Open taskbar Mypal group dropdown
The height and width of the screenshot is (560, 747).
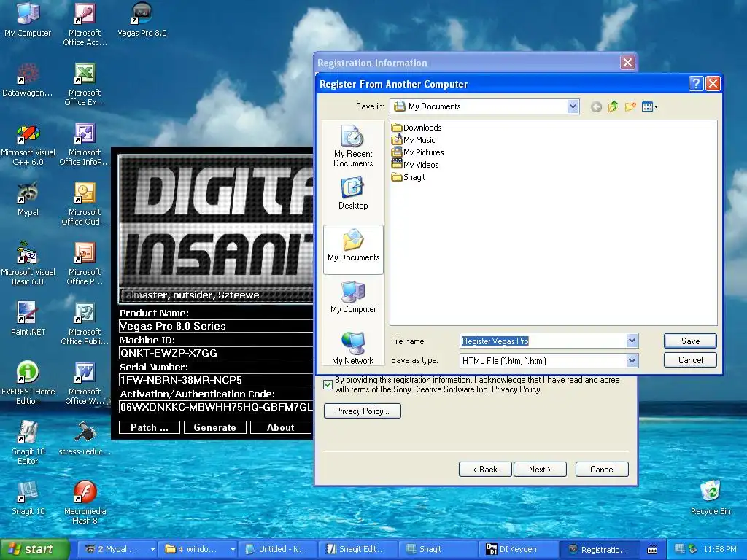pyautogui.click(x=152, y=550)
